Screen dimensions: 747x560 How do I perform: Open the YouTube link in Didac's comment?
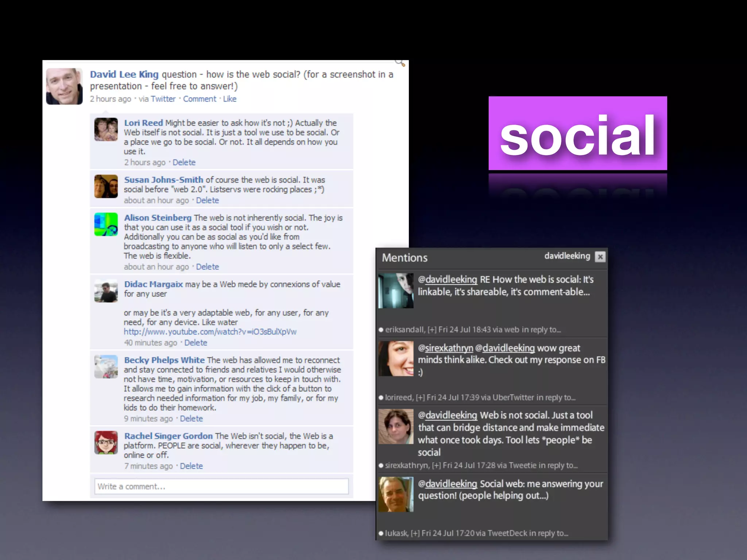click(x=210, y=332)
